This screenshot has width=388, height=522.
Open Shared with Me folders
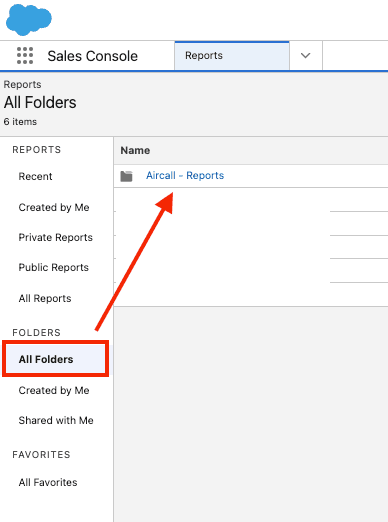[56, 420]
